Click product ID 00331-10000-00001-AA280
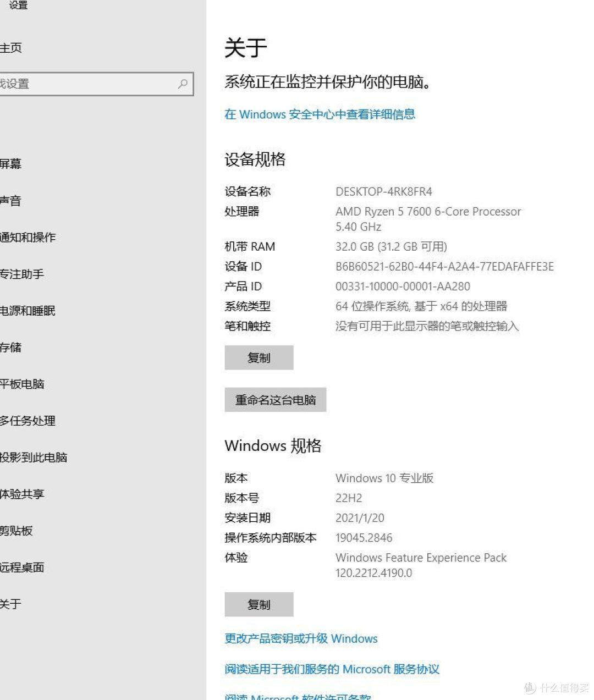594x700 pixels. (x=403, y=286)
